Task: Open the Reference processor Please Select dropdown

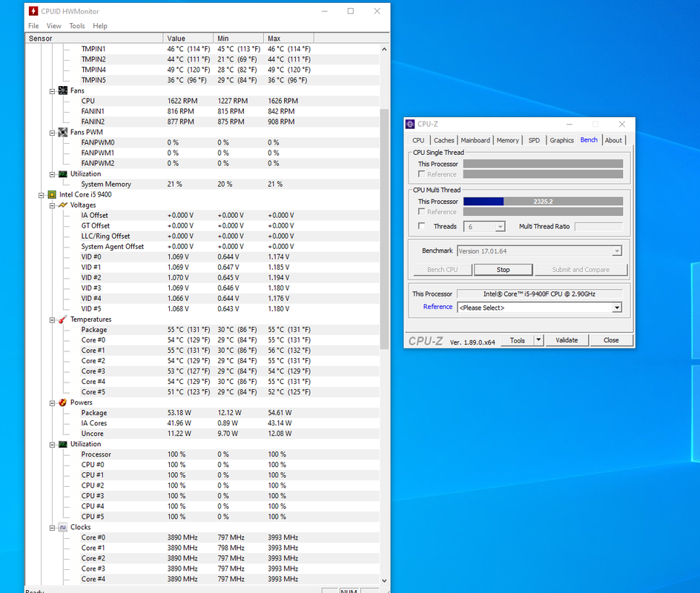Action: click(x=616, y=308)
